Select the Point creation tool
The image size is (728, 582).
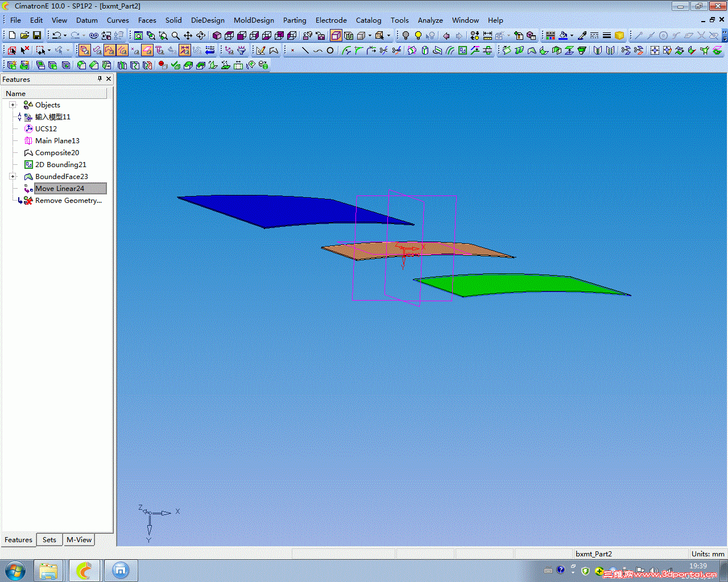[x=293, y=50]
